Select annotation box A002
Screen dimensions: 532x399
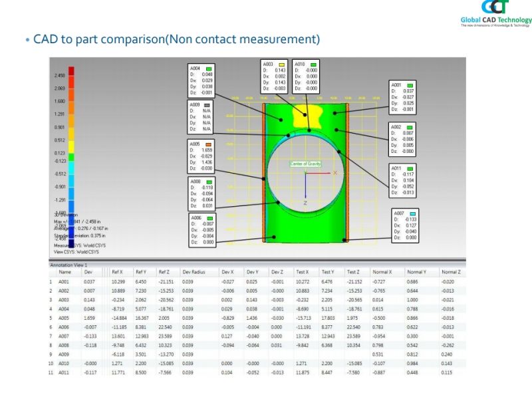click(402, 140)
